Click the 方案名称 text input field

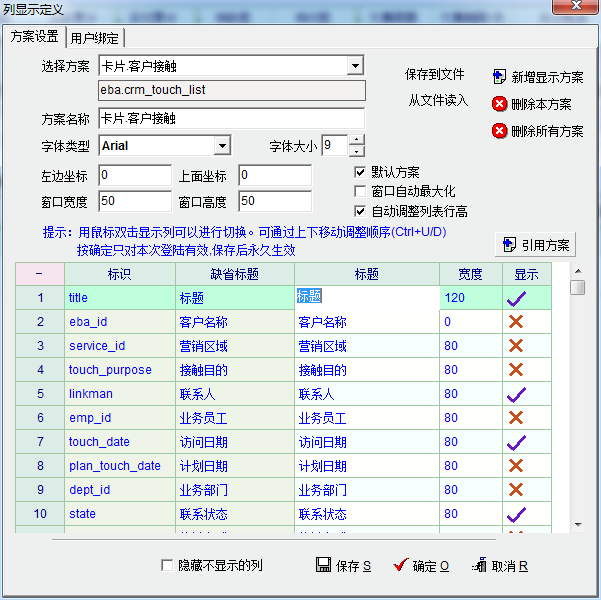(x=230, y=118)
